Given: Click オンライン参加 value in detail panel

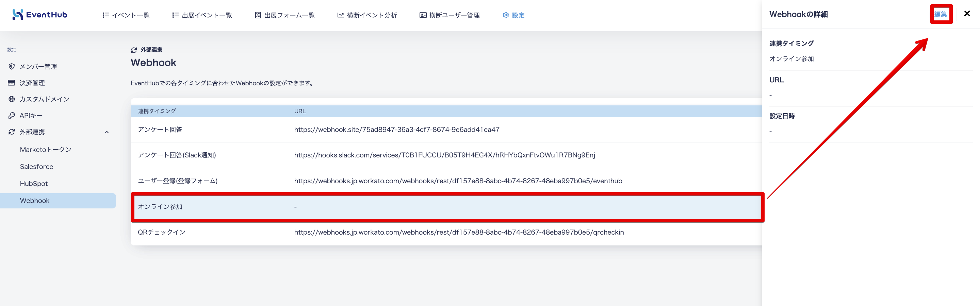Looking at the screenshot, I should (x=791, y=59).
